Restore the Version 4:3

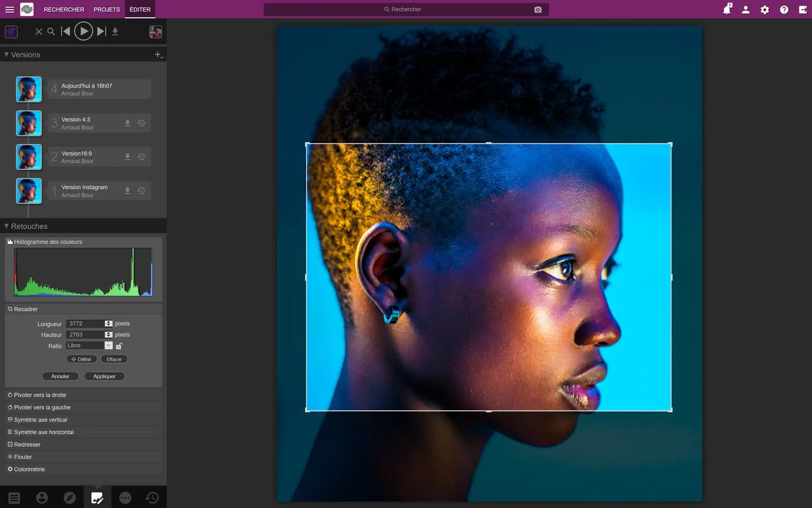pos(141,123)
